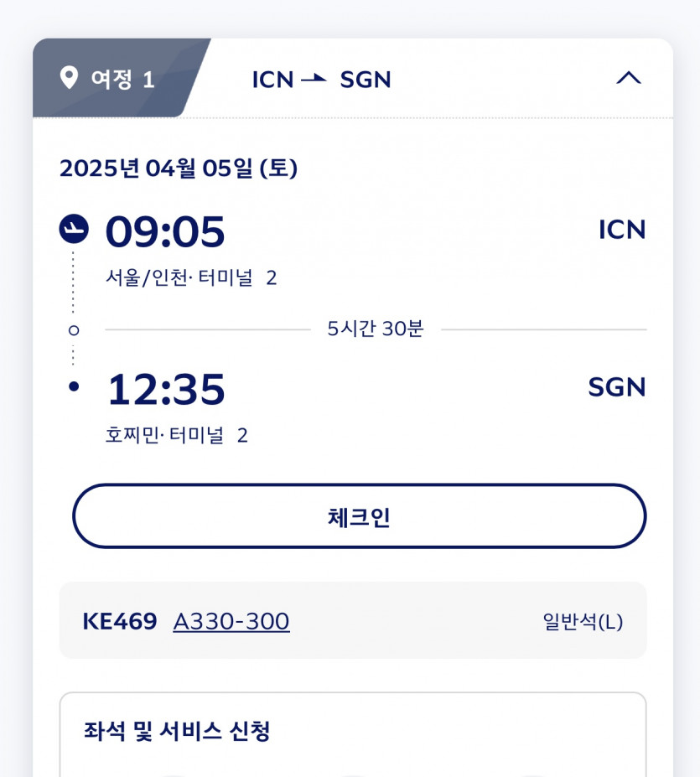Click the ICN destination code in the header route

click(x=273, y=80)
